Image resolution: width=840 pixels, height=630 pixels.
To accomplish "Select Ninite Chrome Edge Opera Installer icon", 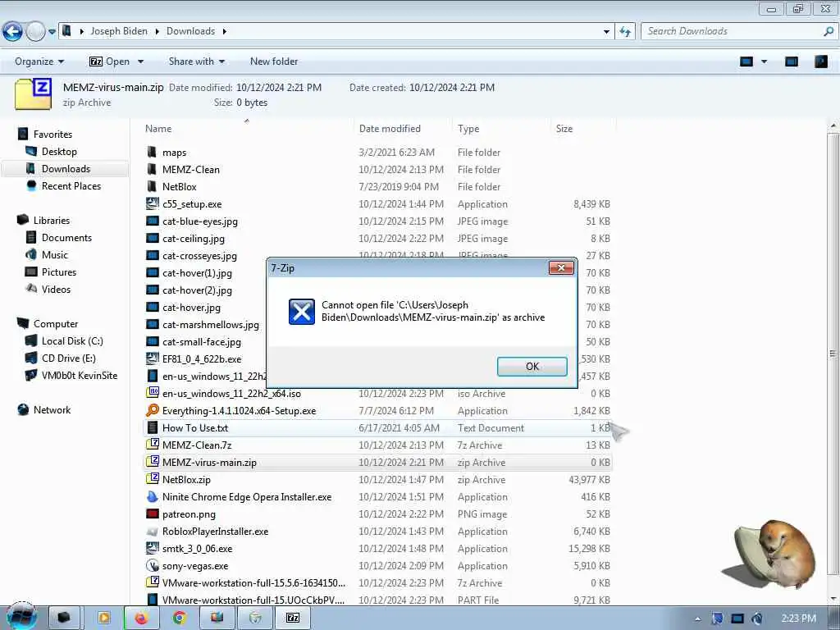I will coord(152,496).
